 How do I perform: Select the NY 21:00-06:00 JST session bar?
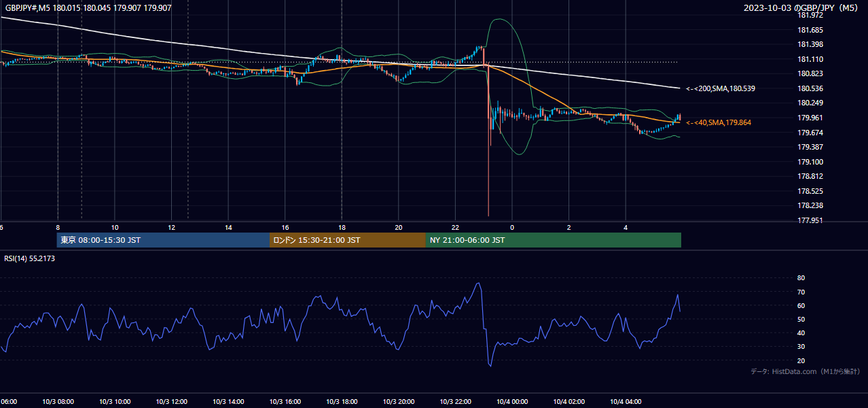[554, 240]
